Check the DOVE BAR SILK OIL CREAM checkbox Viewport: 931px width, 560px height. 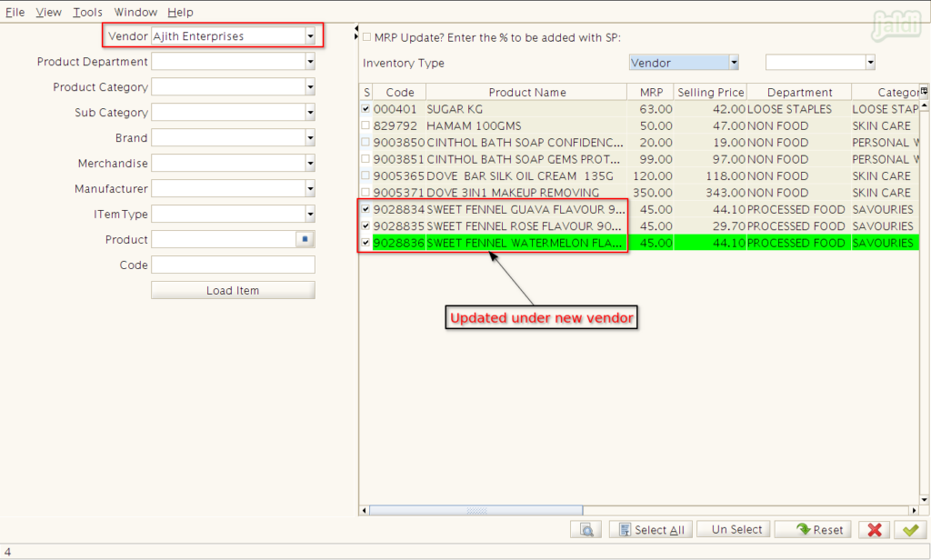click(365, 175)
